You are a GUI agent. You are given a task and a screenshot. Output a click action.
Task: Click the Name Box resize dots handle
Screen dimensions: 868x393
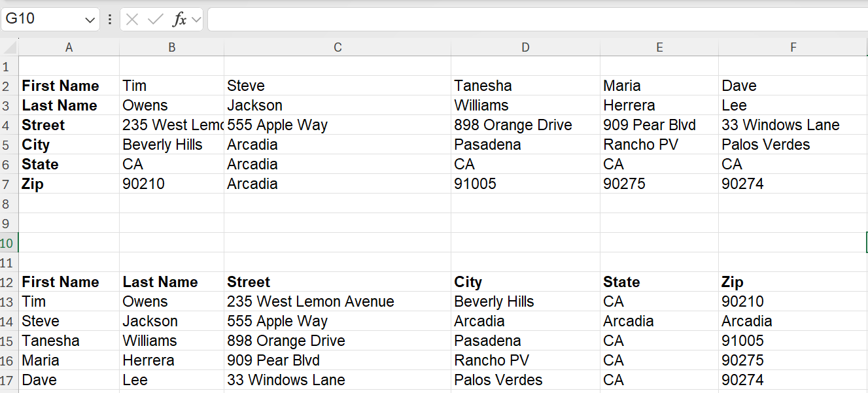click(110, 20)
